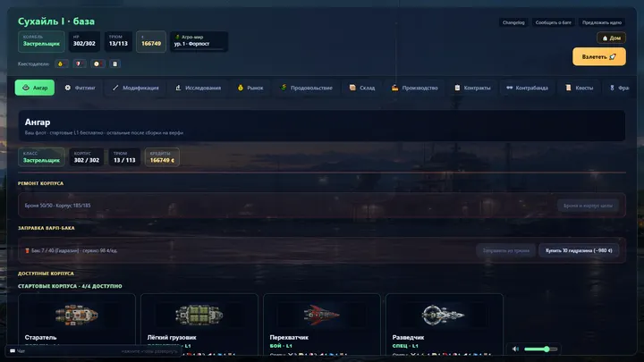The width and height of the screenshot is (644, 362).
Task: Click the Перехватчик ship name label
Action: [289, 337]
